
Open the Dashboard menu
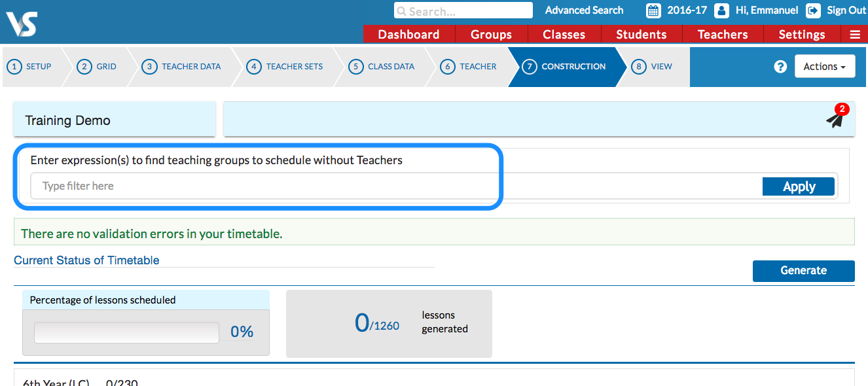[x=408, y=35]
